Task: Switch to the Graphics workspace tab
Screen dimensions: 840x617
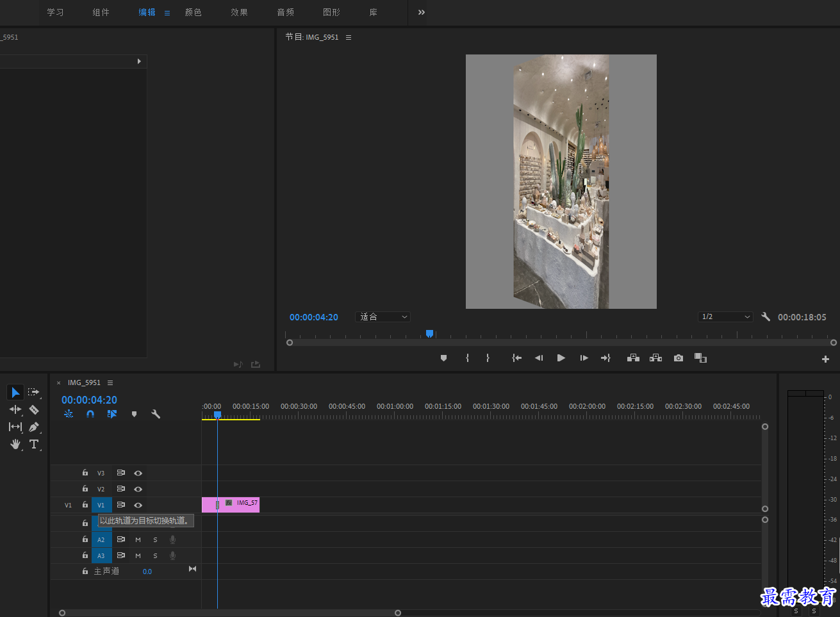Action: [x=331, y=12]
